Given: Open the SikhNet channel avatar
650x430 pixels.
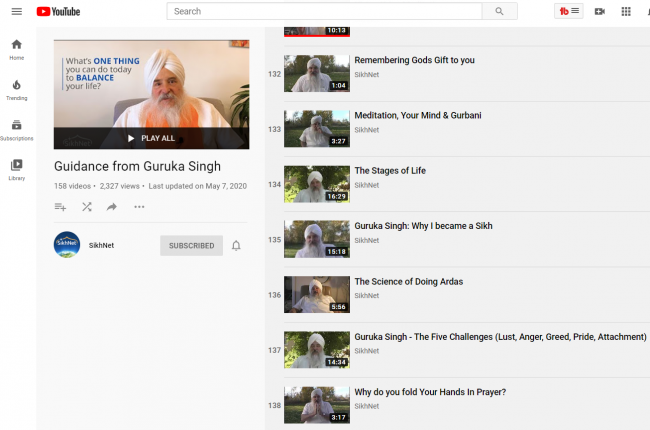Looking at the screenshot, I should 67,245.
